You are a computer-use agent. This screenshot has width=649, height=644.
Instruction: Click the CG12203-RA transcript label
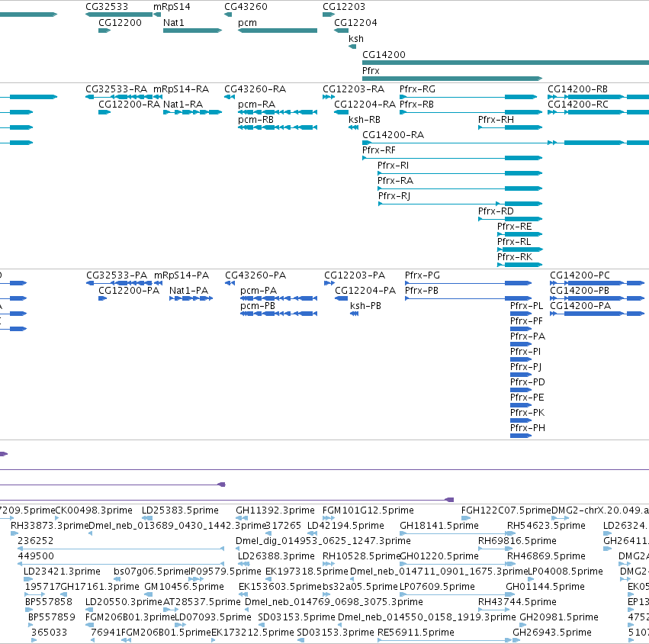click(x=353, y=89)
